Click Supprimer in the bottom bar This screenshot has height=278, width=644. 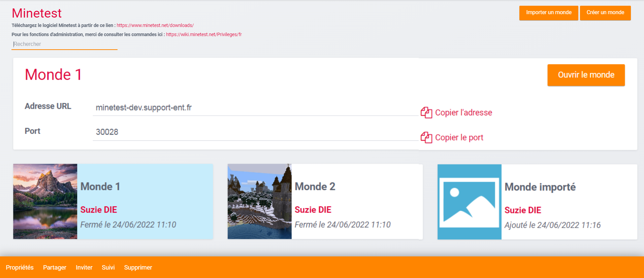click(138, 268)
